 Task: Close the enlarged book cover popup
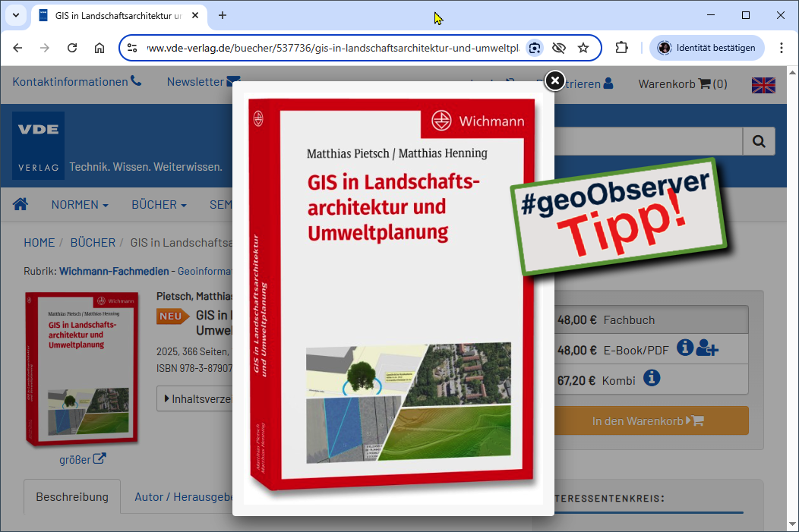coord(555,80)
